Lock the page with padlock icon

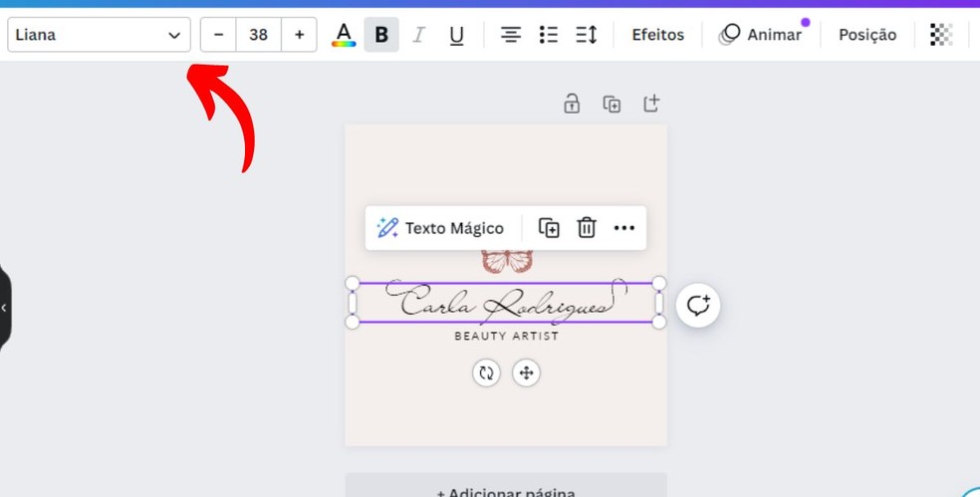pyautogui.click(x=572, y=104)
